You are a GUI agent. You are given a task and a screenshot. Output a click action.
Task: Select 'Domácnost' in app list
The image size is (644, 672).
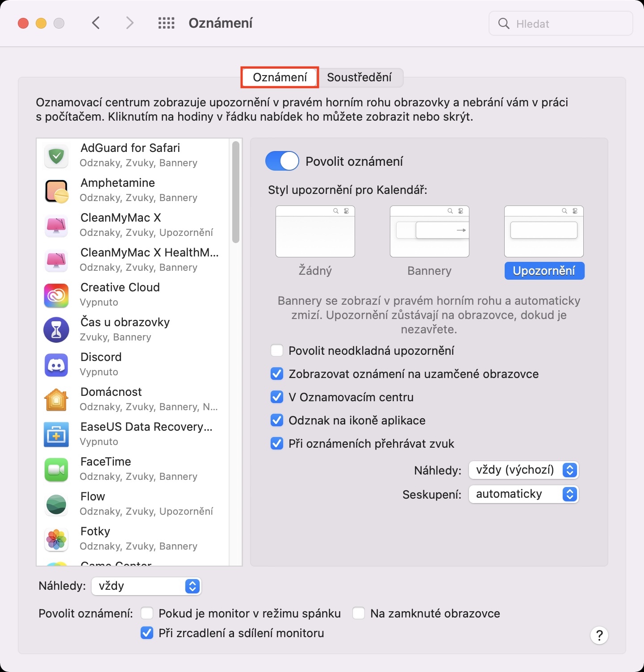(133, 399)
